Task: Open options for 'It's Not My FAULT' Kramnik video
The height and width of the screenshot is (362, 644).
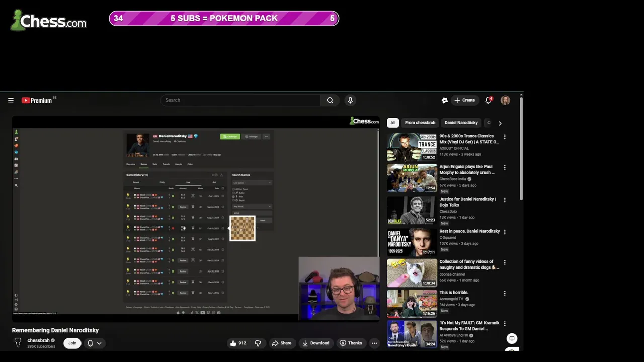Action: [505, 324]
